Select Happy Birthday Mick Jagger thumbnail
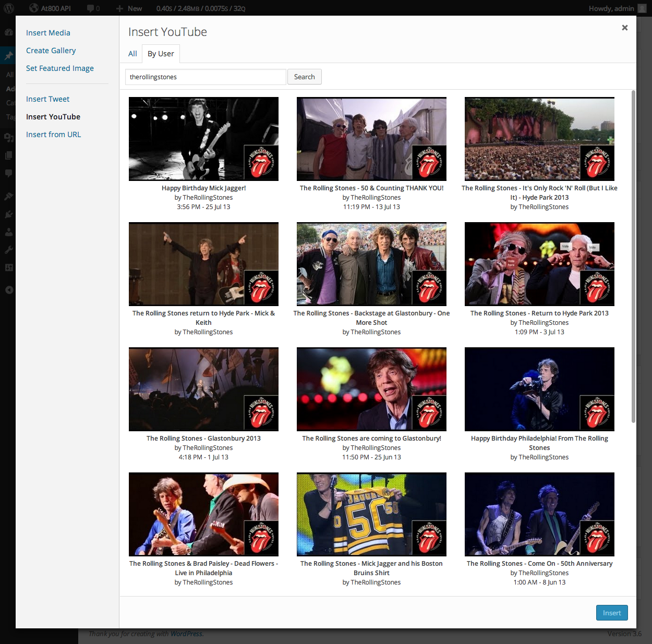Screen dimensions: 652x644 (203, 139)
